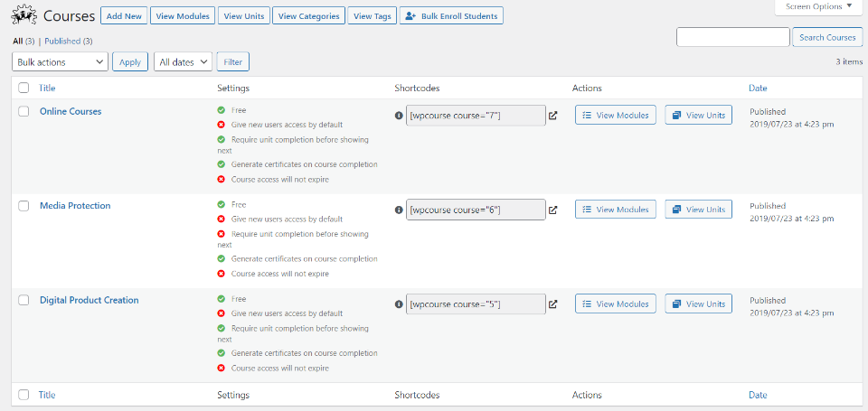868x411 pixels.
Task: Click info icon next to course 6 shortcode
Action: tap(399, 210)
